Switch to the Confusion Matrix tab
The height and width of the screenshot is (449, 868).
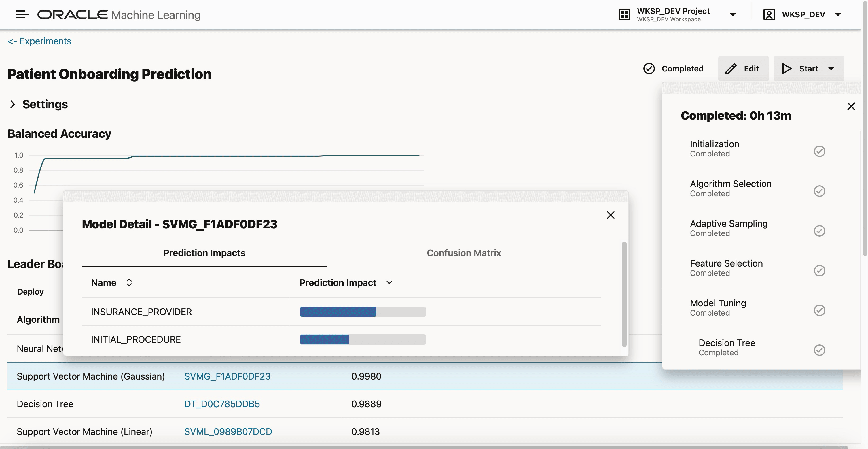pos(464,253)
